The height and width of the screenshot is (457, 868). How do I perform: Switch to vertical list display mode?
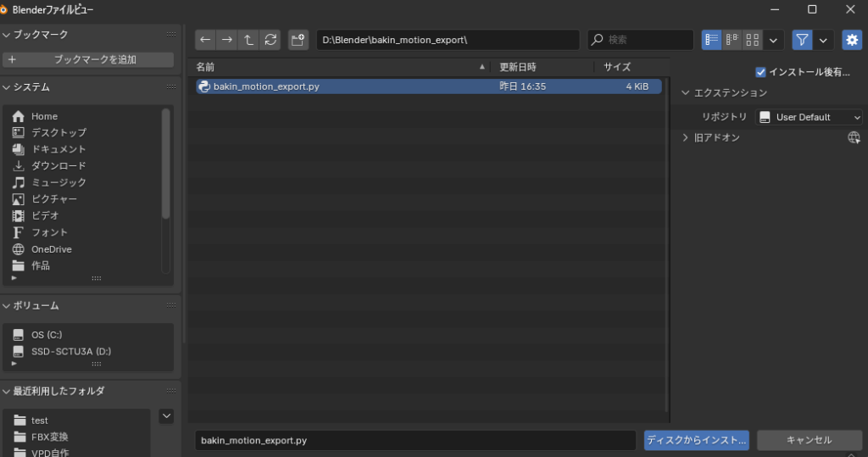pos(711,40)
